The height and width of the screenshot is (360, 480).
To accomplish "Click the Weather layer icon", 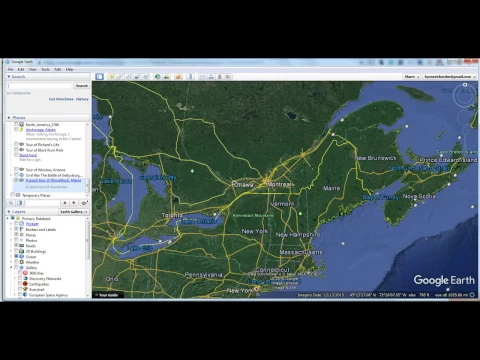I will pyautogui.click(x=22, y=262).
